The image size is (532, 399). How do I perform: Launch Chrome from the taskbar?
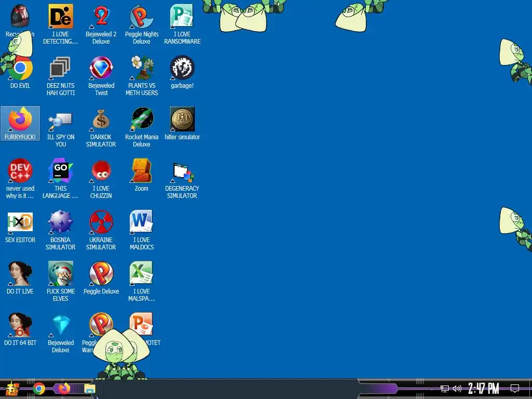(x=39, y=389)
